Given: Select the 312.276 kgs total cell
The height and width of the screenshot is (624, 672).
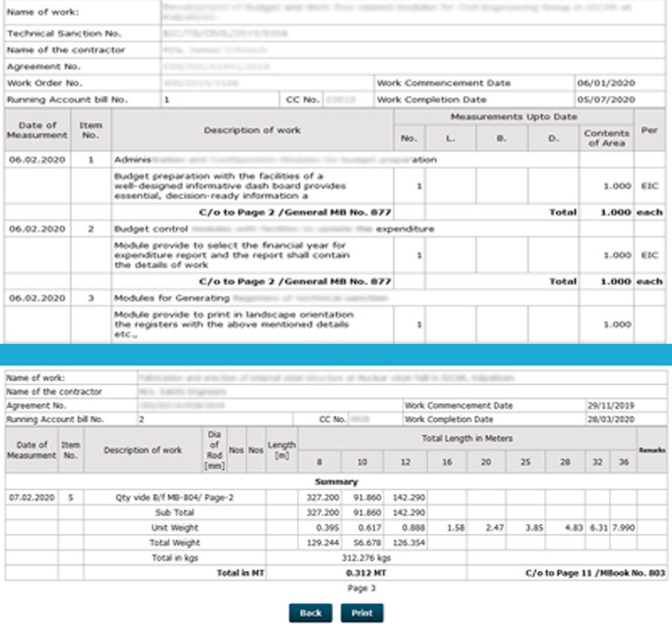Looking at the screenshot, I should [x=366, y=558].
